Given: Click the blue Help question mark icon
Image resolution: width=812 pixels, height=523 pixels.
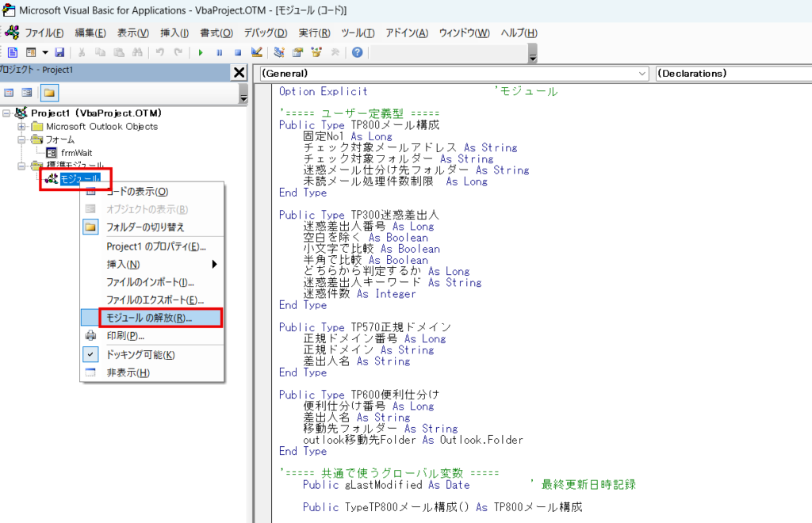Looking at the screenshot, I should click(358, 52).
